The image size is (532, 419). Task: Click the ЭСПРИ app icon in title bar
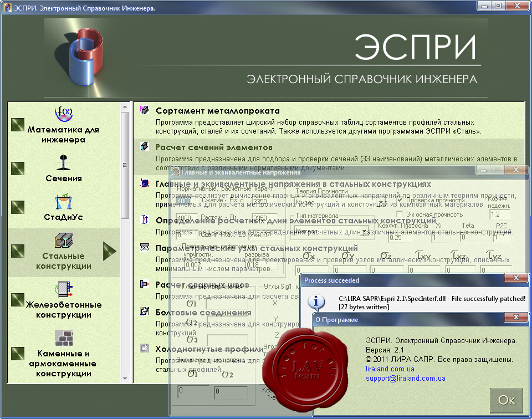pyautogui.click(x=7, y=7)
